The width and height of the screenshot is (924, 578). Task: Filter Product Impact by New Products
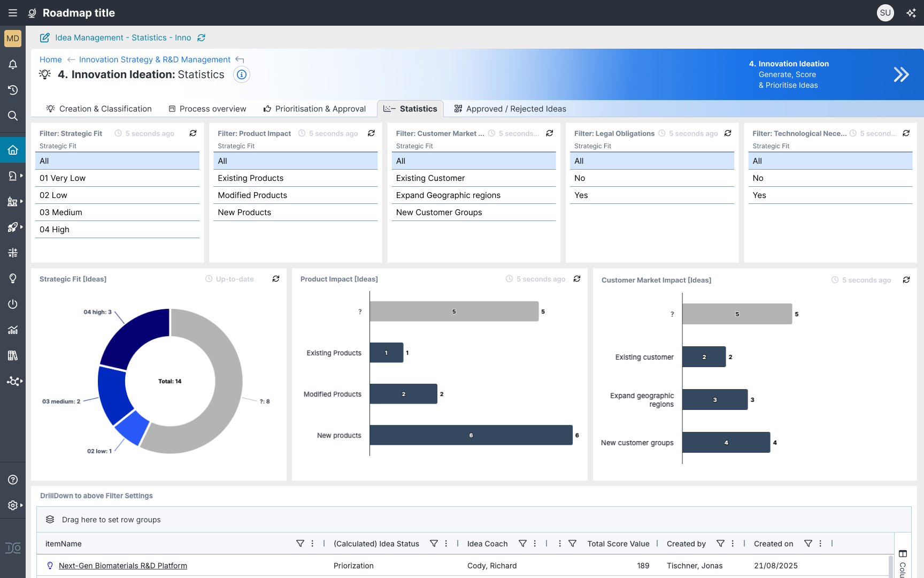point(295,212)
